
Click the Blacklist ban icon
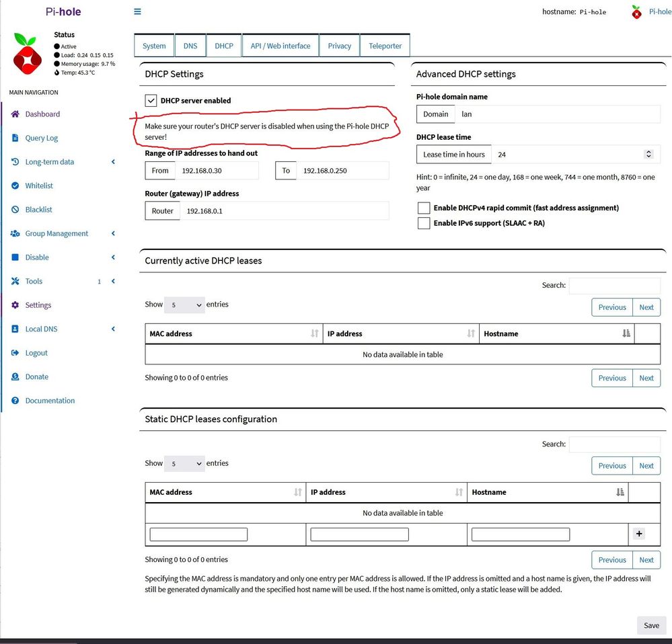tap(15, 210)
